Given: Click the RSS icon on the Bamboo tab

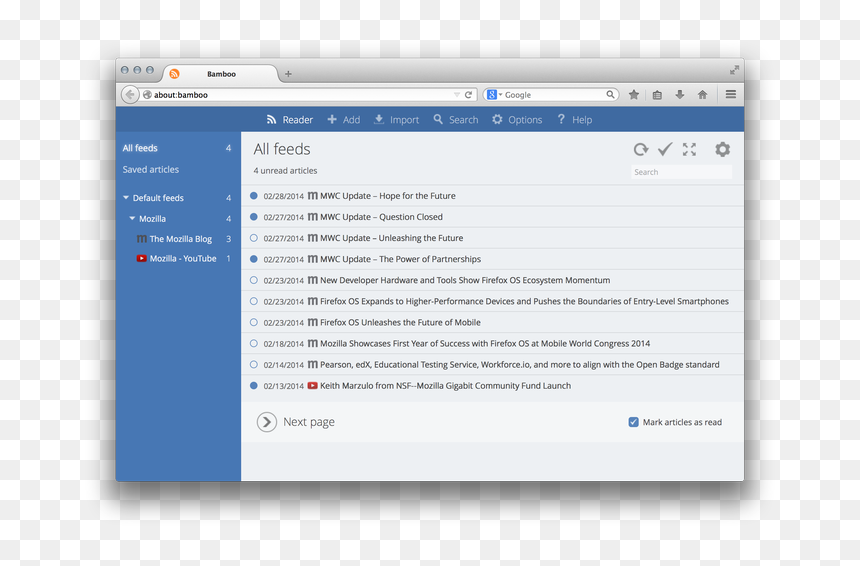Looking at the screenshot, I should point(174,73).
